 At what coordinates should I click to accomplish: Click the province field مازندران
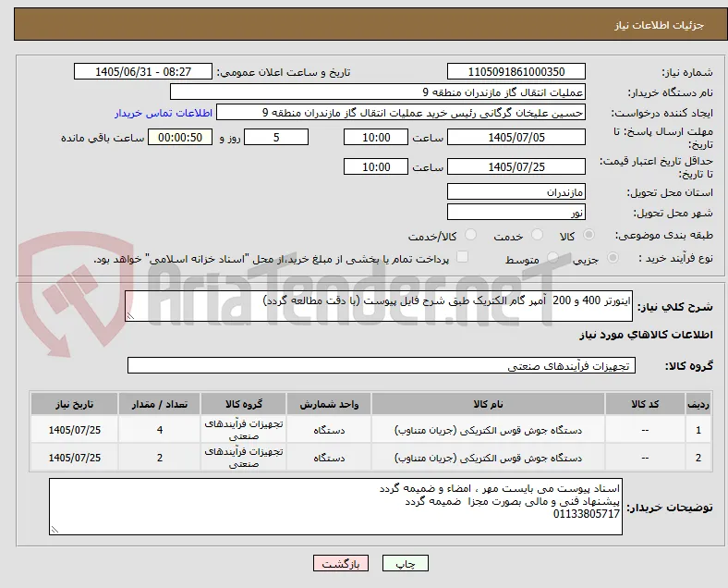[x=516, y=191]
